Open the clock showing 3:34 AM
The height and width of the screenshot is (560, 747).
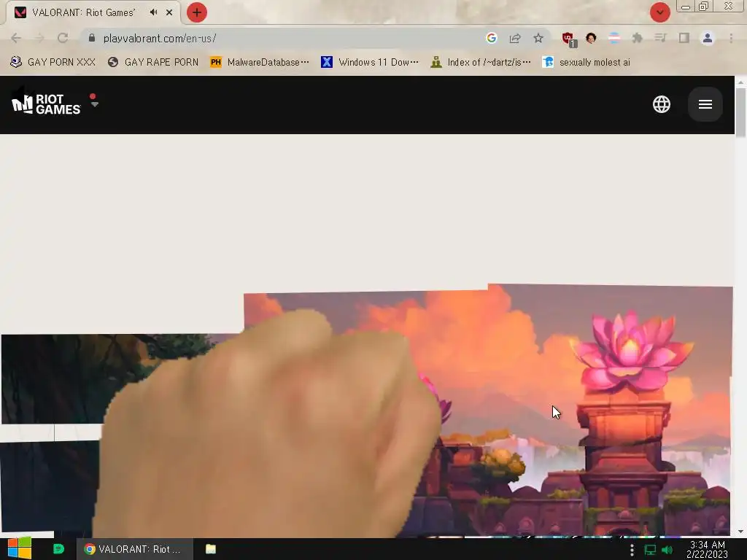[707, 550]
